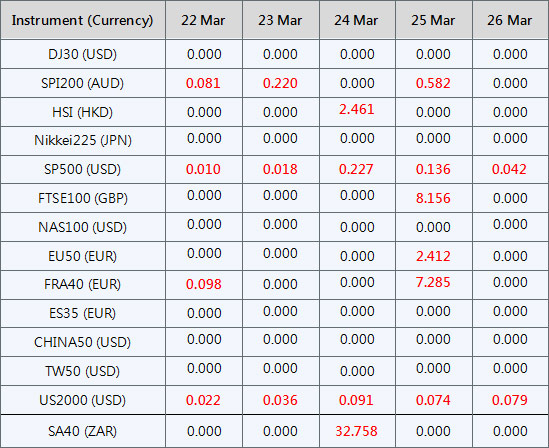Click the FTSE100 value 8.156
The width and height of the screenshot is (549, 448).
click(x=433, y=198)
